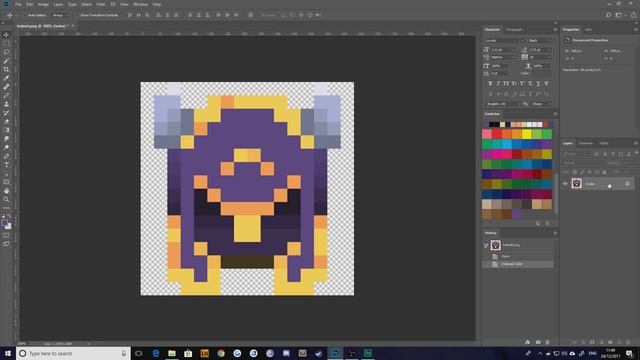The image size is (640, 360).
Task: Select the Eyedropper tool
Action: (6, 78)
